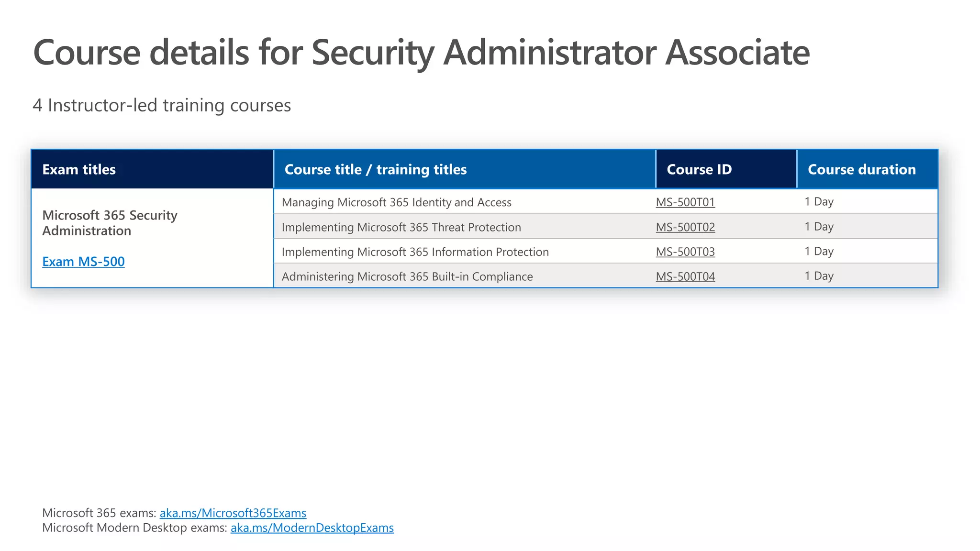Image resolution: width=980 pixels, height=551 pixels.
Task: Click '1 Day' in the MS-500T01 row
Action: click(819, 201)
